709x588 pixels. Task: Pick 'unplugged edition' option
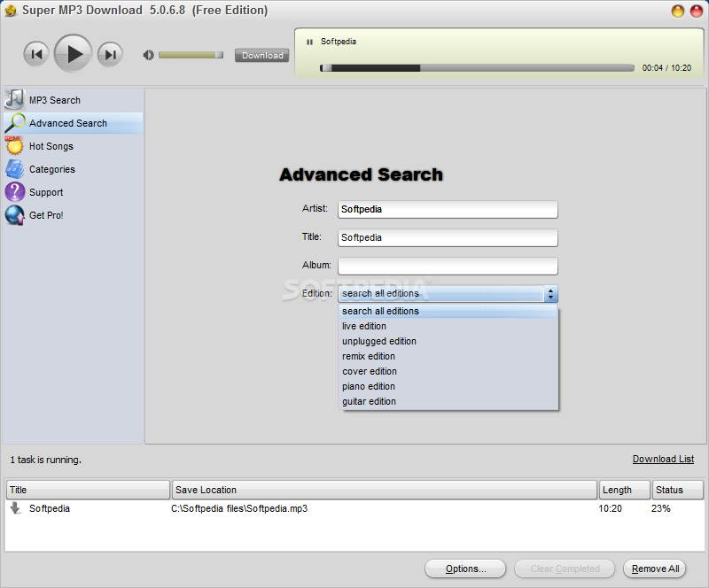(x=448, y=341)
